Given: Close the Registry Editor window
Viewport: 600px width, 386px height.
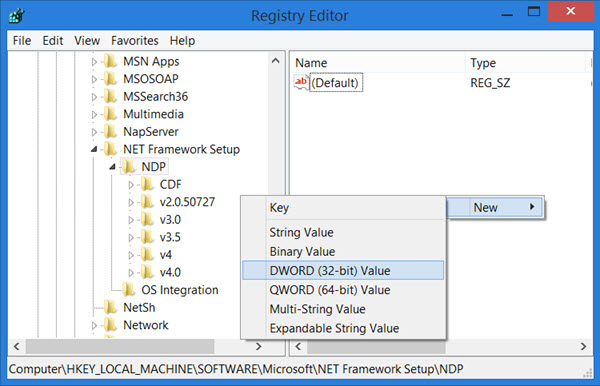Looking at the screenshot, I should [571, 11].
